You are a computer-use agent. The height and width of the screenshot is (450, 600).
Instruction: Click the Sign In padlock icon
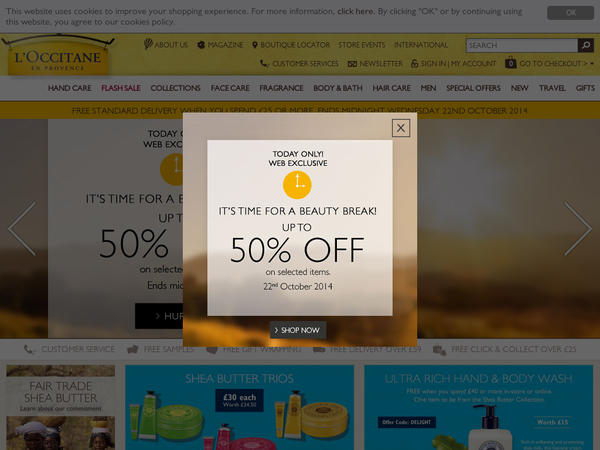(414, 63)
